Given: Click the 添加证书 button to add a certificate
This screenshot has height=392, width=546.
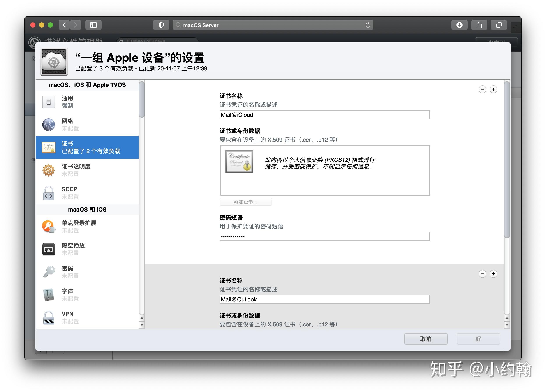Looking at the screenshot, I should pyautogui.click(x=246, y=201).
